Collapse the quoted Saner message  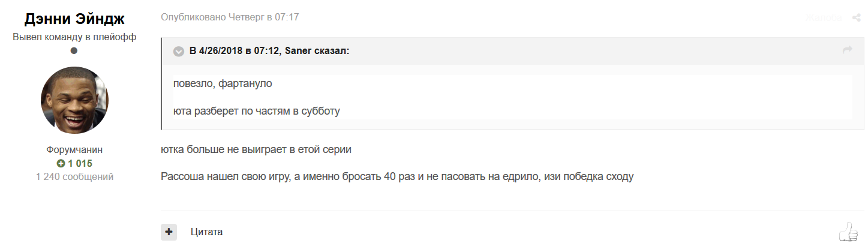(x=179, y=51)
